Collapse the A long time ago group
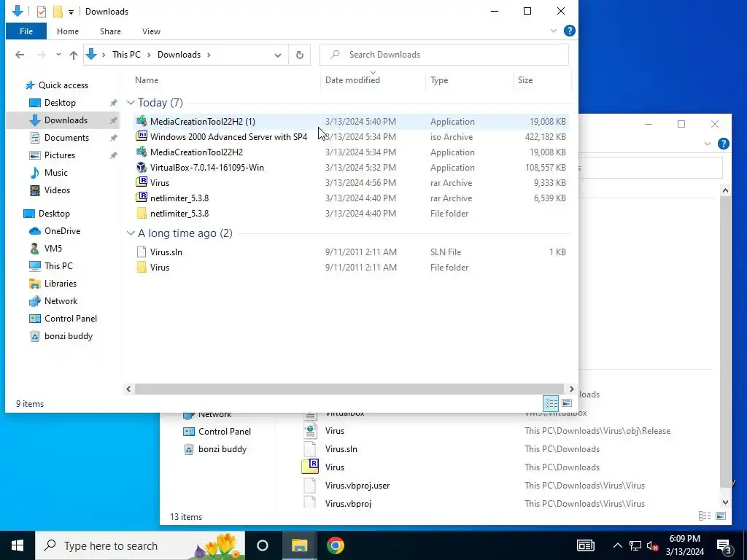The image size is (747, 560). (x=131, y=233)
